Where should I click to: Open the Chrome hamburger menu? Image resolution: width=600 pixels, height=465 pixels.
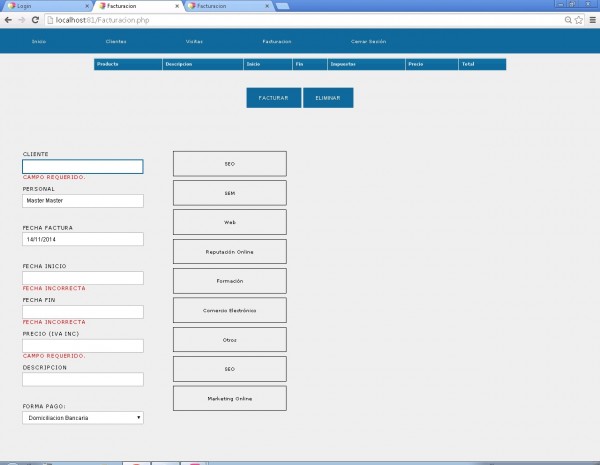[592, 20]
